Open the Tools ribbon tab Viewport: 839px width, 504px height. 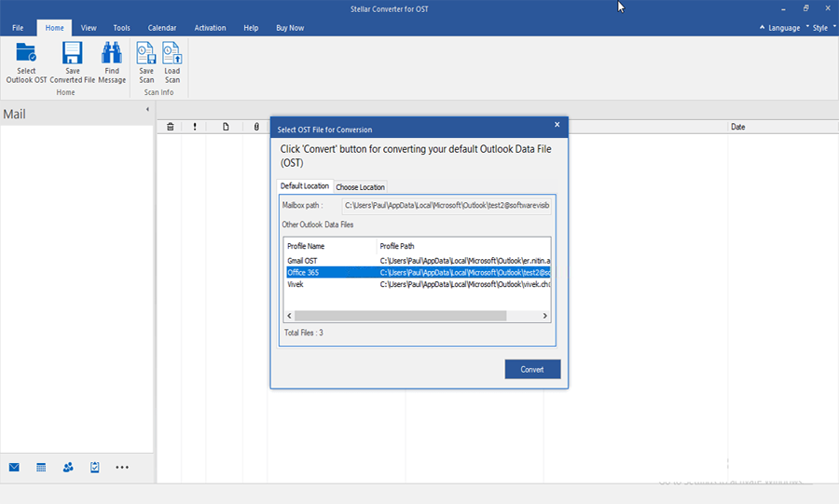pyautogui.click(x=121, y=28)
